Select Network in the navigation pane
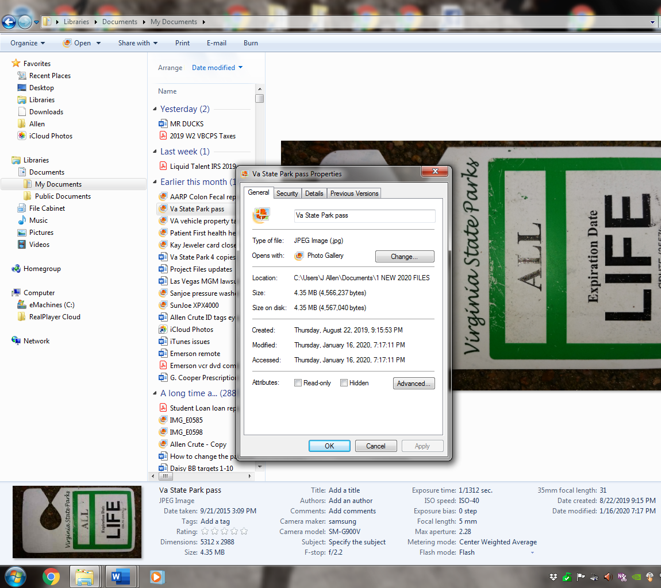Viewport: 661px width, 588px height. pyautogui.click(x=36, y=341)
